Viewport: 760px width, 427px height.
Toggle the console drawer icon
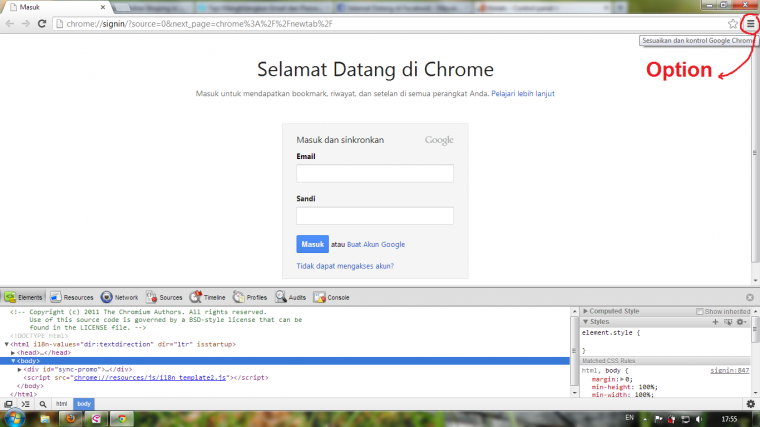coord(25,404)
